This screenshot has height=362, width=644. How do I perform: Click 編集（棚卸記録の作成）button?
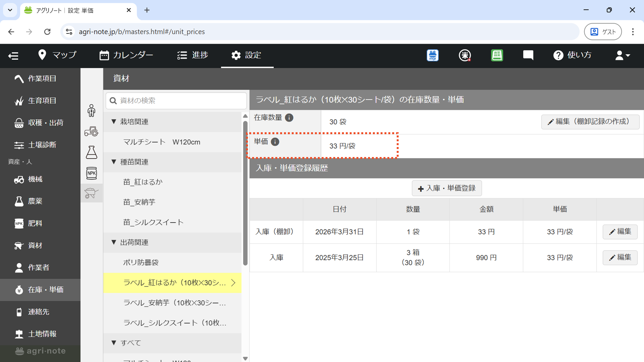coord(590,122)
